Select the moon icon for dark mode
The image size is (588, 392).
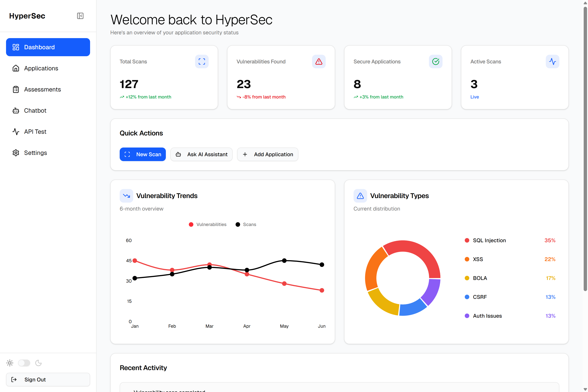pos(38,363)
